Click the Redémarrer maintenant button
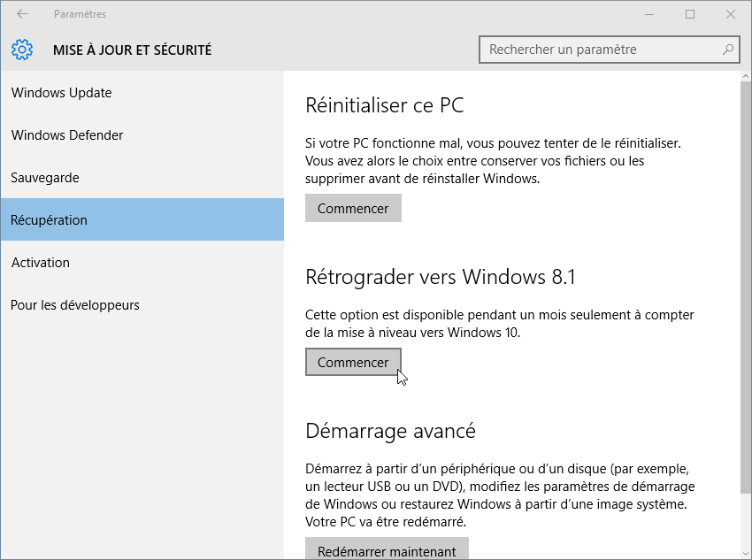The width and height of the screenshot is (752, 560). coord(387,548)
